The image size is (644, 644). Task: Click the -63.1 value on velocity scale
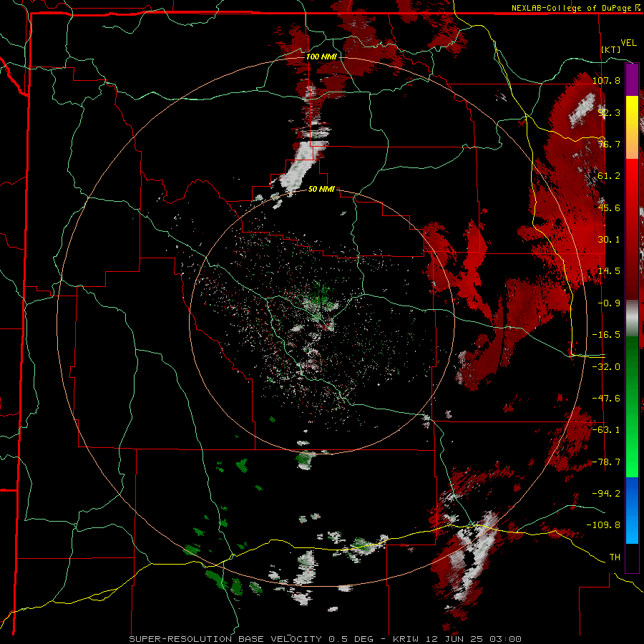(x=606, y=430)
